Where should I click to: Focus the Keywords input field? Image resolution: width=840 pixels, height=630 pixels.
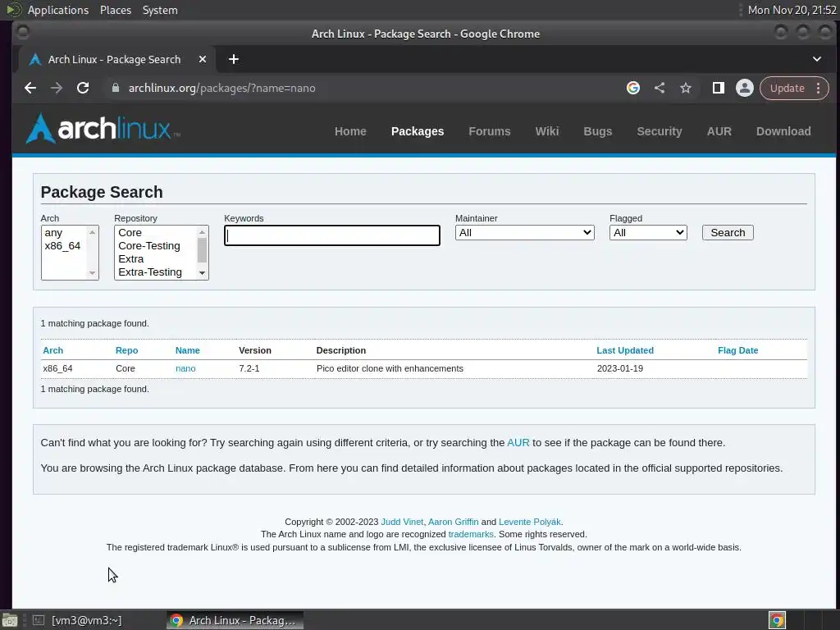(x=332, y=235)
